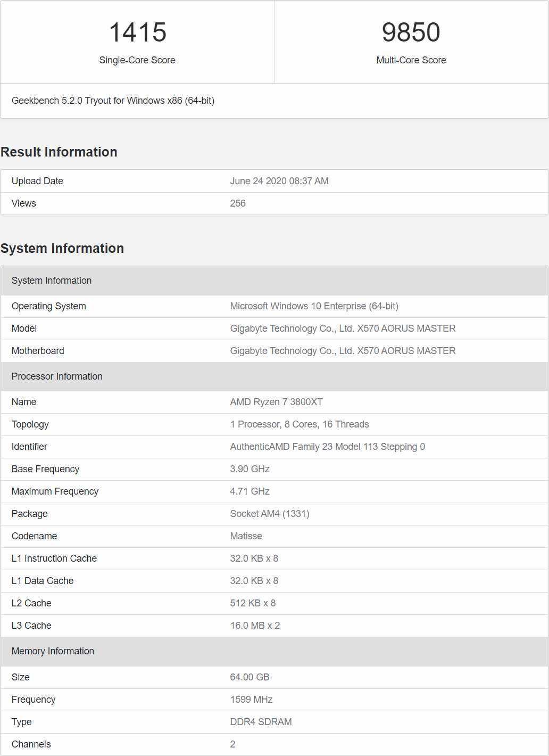
Task: Select the June 24 2020 upload date value
Action: pos(279,181)
